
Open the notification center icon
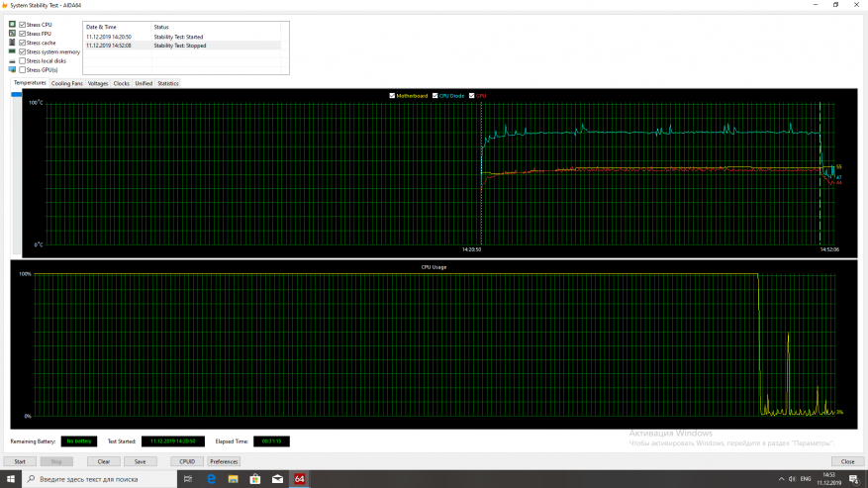(x=853, y=479)
